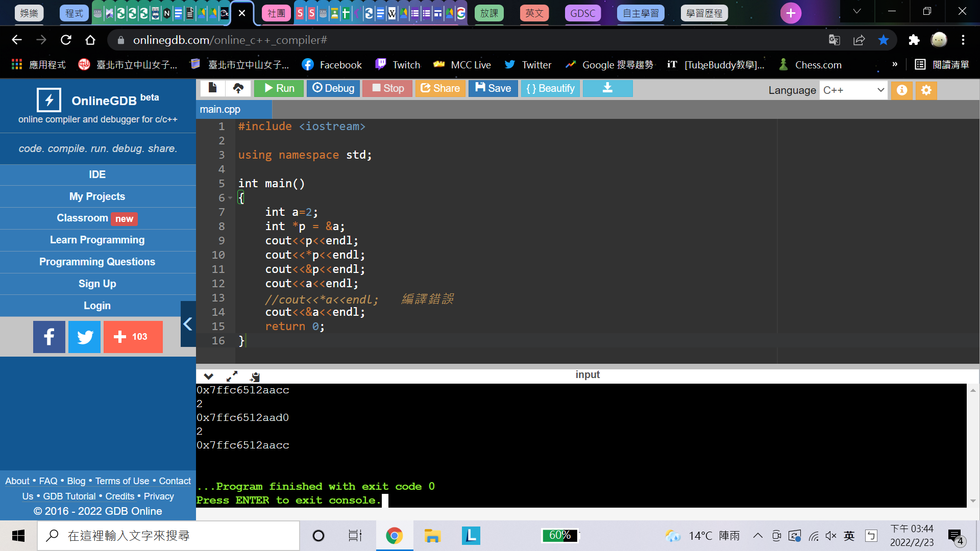Click the copy console output icon
This screenshot has width=980, height=551.
coord(255,377)
